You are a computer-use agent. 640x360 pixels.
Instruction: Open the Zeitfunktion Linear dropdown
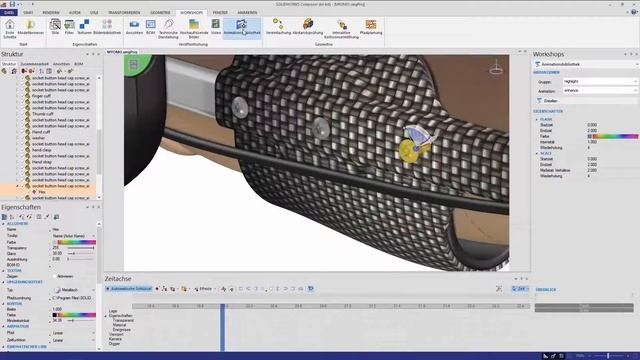tap(73, 340)
